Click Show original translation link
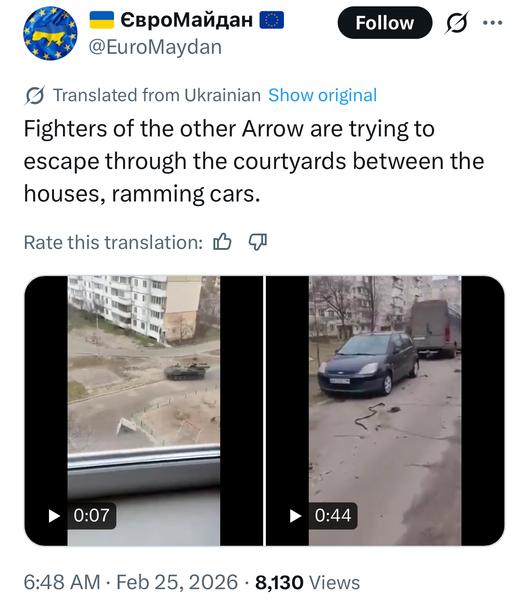This screenshot has height=600, width=529. [322, 95]
